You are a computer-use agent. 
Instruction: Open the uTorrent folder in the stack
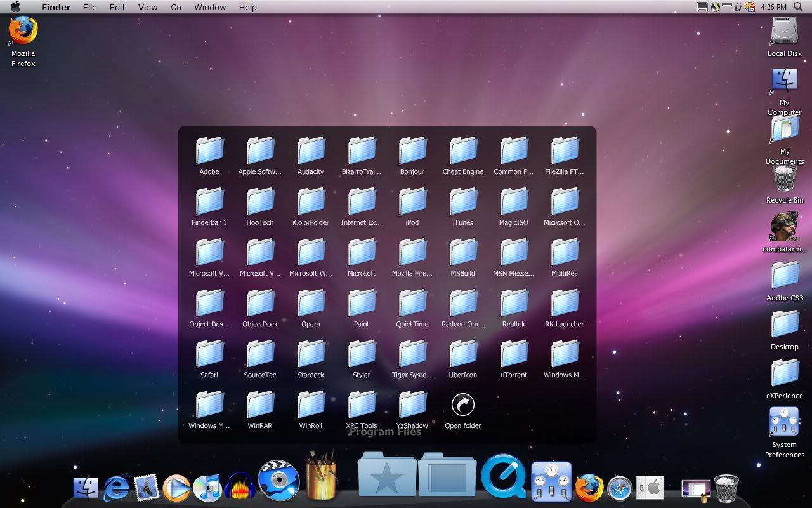pyautogui.click(x=514, y=354)
